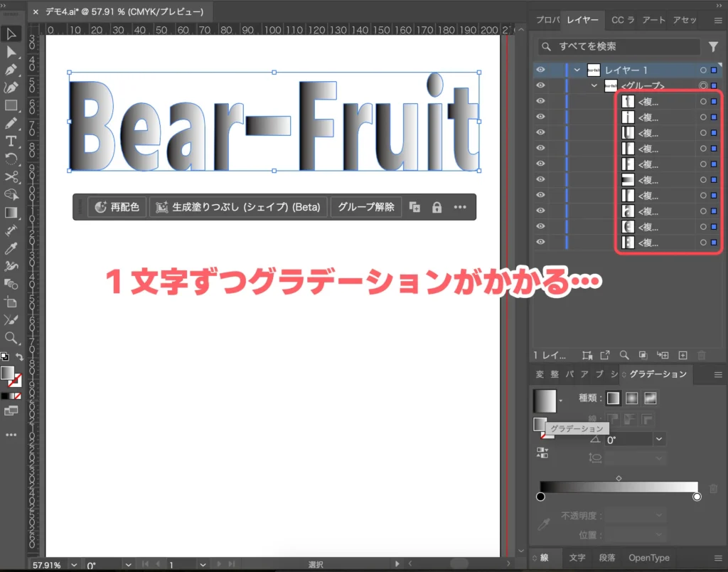
Task: Select the Pen tool
Action: pyautogui.click(x=11, y=70)
